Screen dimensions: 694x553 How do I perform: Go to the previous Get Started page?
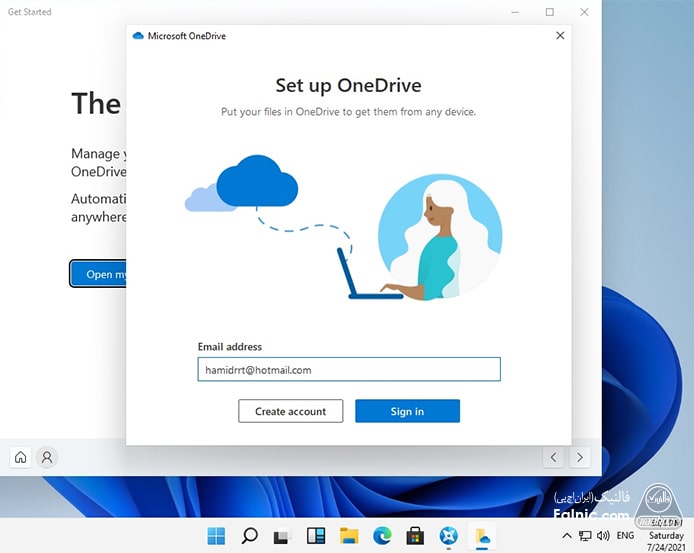click(x=553, y=457)
